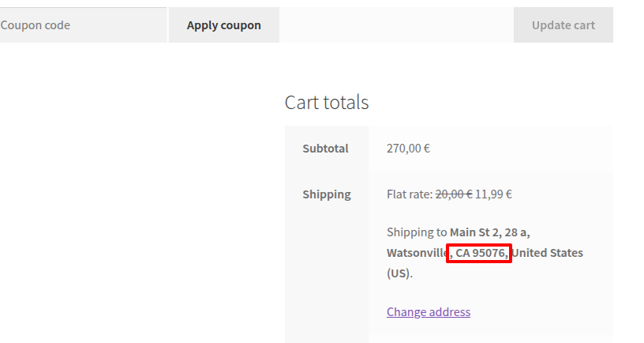This screenshot has width=644, height=343.
Task: Click the struck-through 20,00 € price
Action: coord(454,194)
